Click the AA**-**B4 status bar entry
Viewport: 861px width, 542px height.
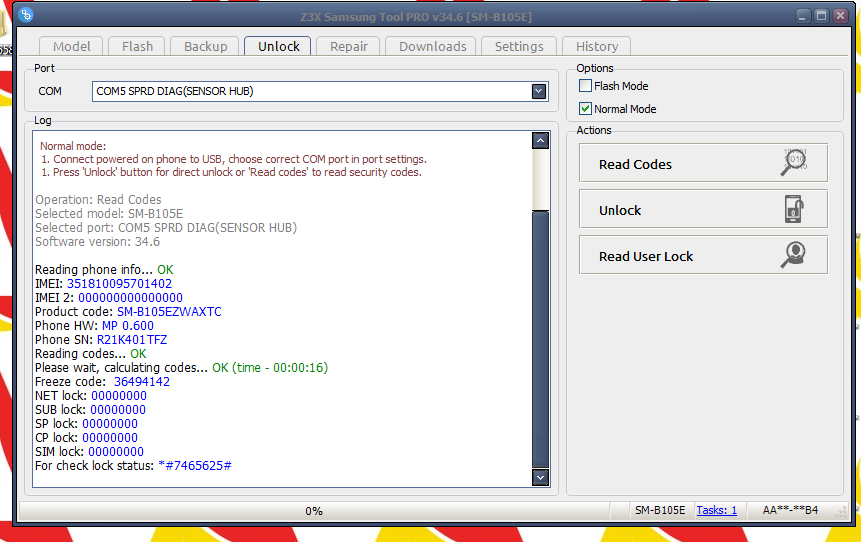click(790, 510)
